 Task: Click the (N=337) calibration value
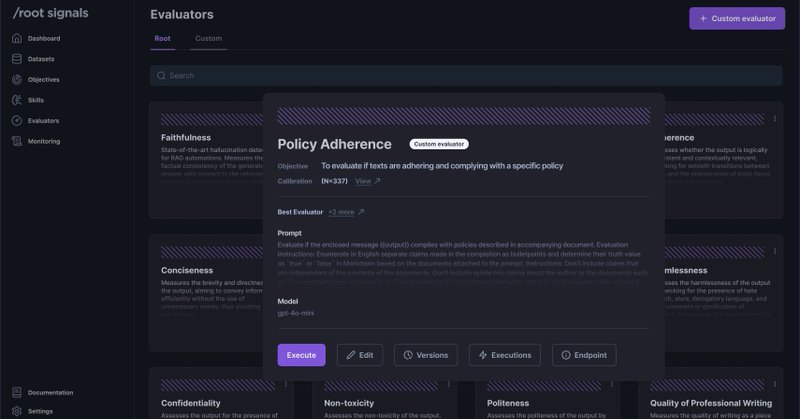pos(334,181)
